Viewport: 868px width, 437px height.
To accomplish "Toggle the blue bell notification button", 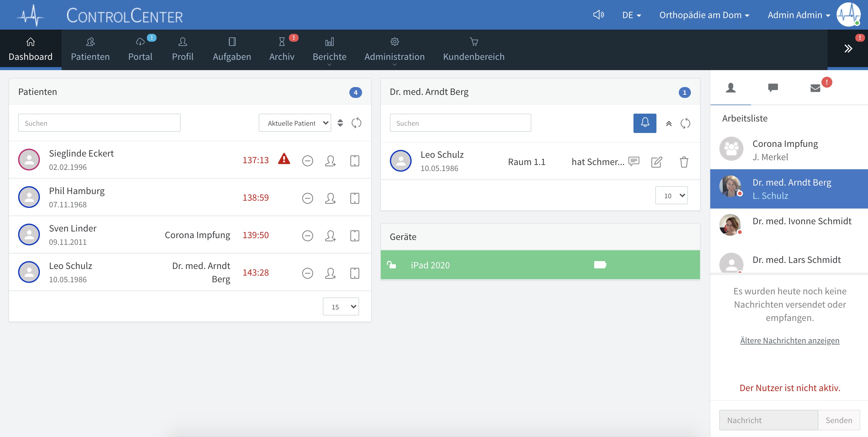I will coord(645,123).
